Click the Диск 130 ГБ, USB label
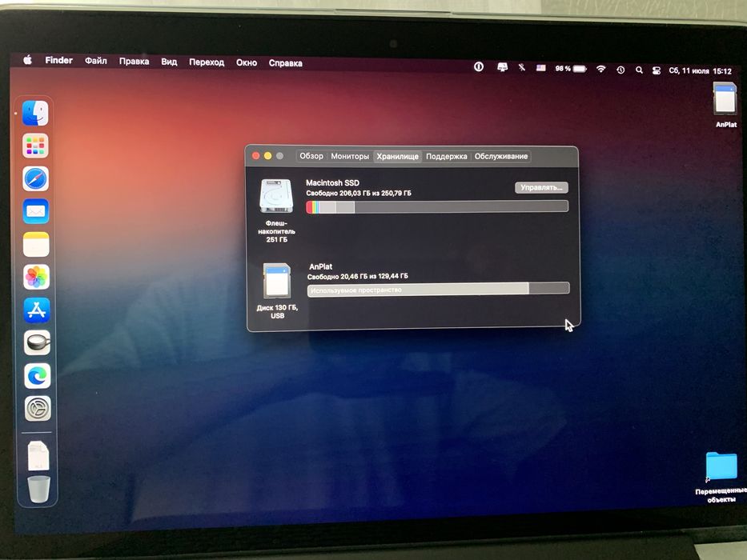 tap(277, 311)
